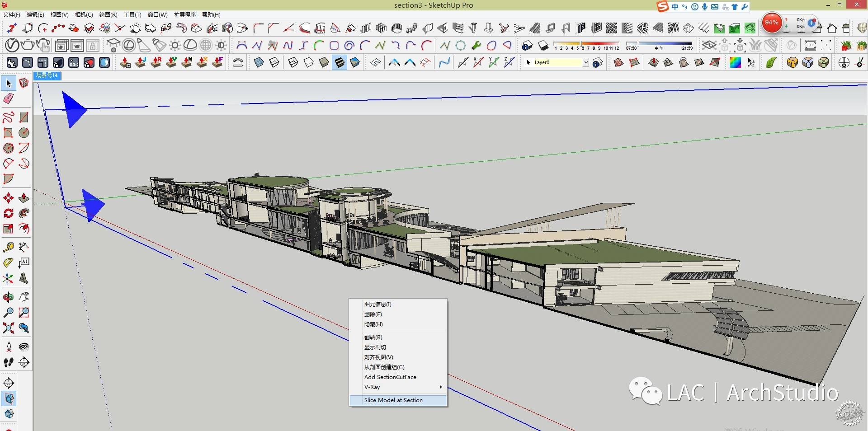
Task: Click 隐藏(H) in the context menu
Action: click(x=398, y=324)
